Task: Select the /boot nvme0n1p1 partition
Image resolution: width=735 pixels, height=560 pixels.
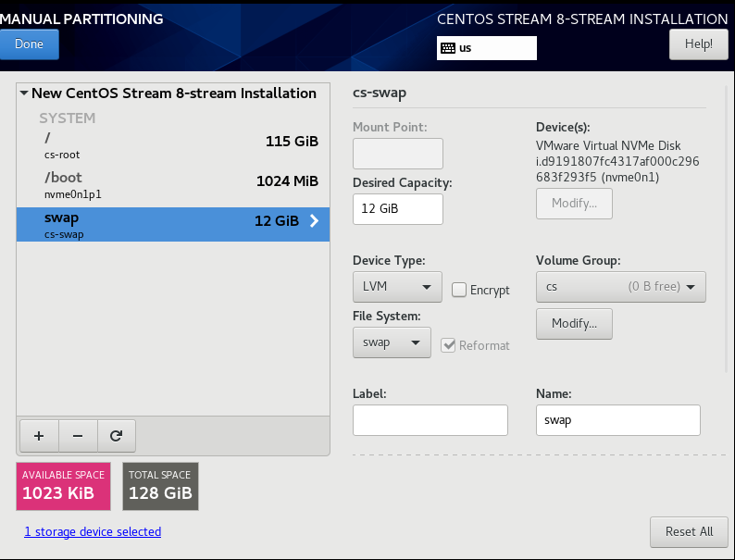Action: (x=173, y=185)
